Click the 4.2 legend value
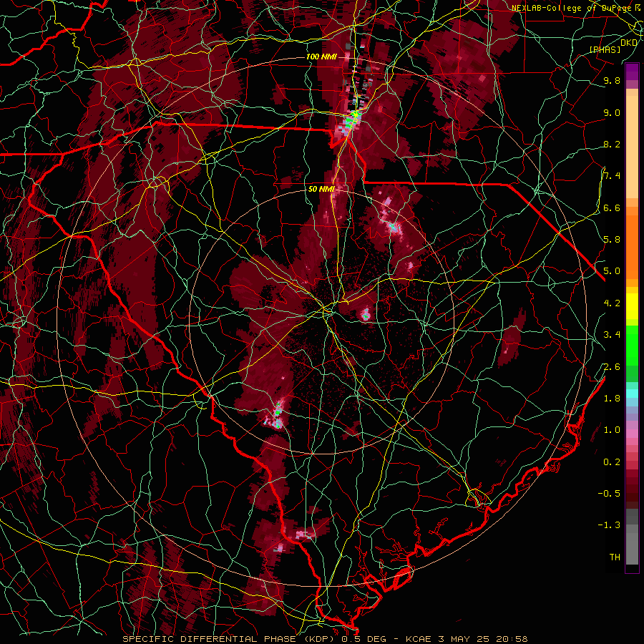 (x=612, y=303)
